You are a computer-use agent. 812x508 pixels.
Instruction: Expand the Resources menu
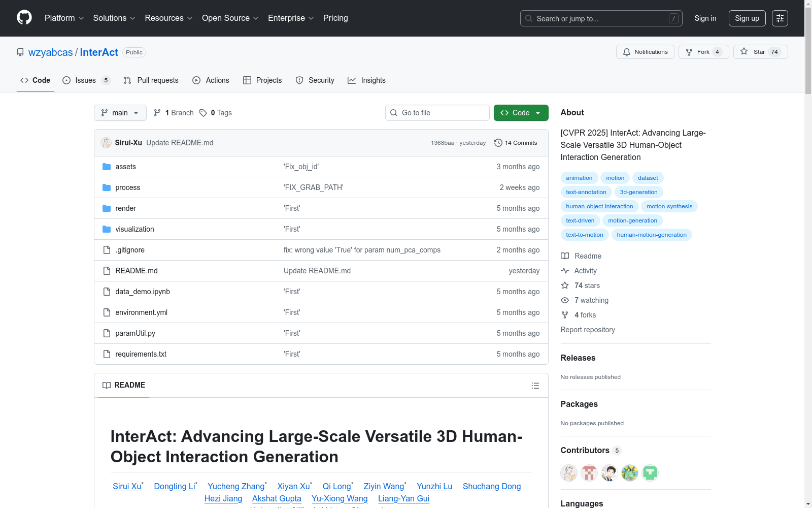pos(169,18)
